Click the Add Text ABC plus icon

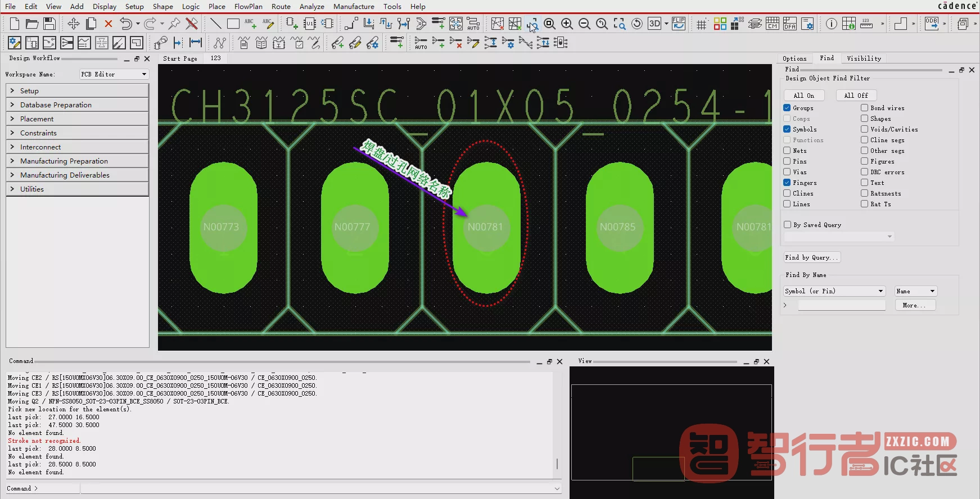point(250,24)
